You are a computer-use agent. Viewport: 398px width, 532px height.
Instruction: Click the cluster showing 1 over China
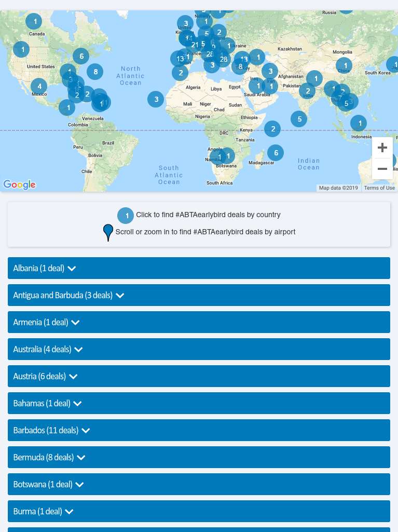(x=344, y=65)
